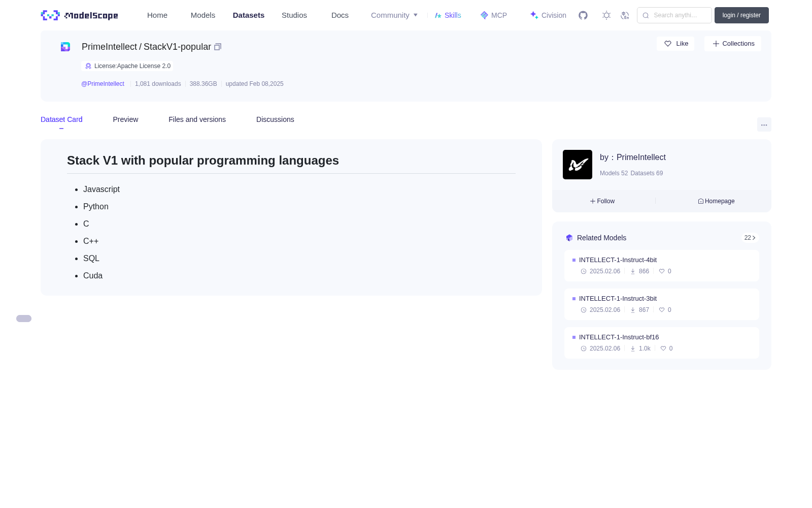Click the 'Cuda' list item
This screenshot has width=812, height=508.
[93, 276]
